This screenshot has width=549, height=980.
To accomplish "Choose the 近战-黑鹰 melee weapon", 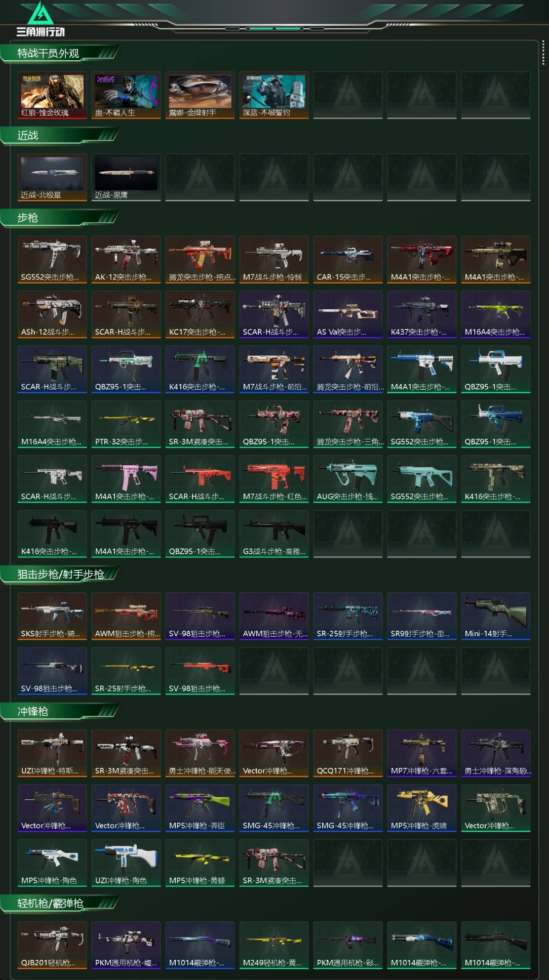I will click(x=126, y=178).
